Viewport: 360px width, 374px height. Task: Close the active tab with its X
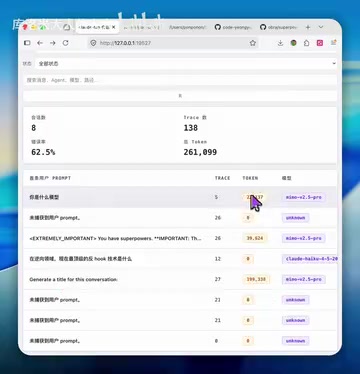pyautogui.click(x=113, y=27)
